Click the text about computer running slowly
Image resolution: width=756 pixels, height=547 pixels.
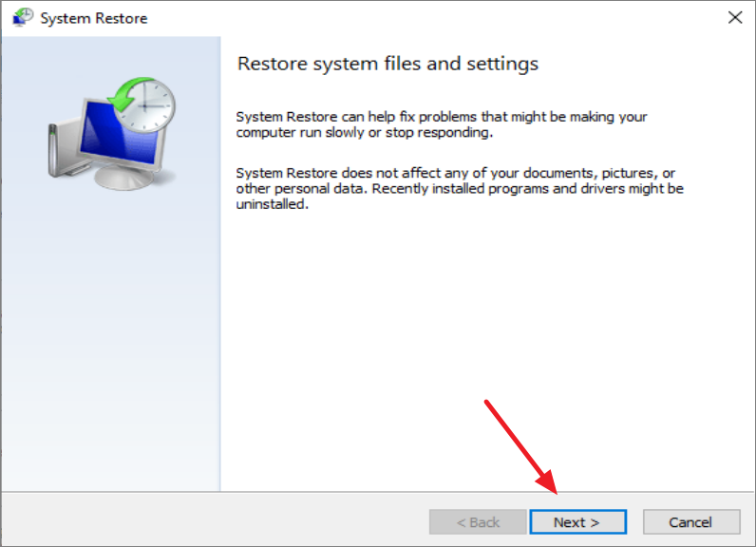pos(442,124)
